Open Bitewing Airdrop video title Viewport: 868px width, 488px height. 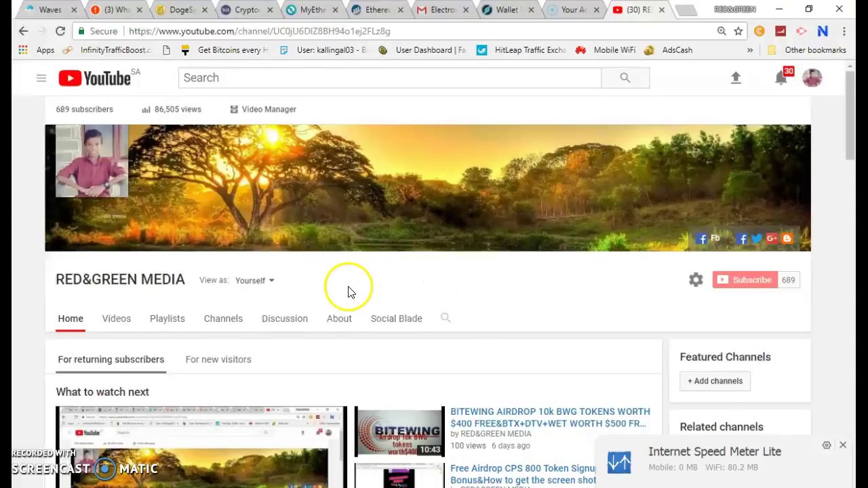coord(550,418)
